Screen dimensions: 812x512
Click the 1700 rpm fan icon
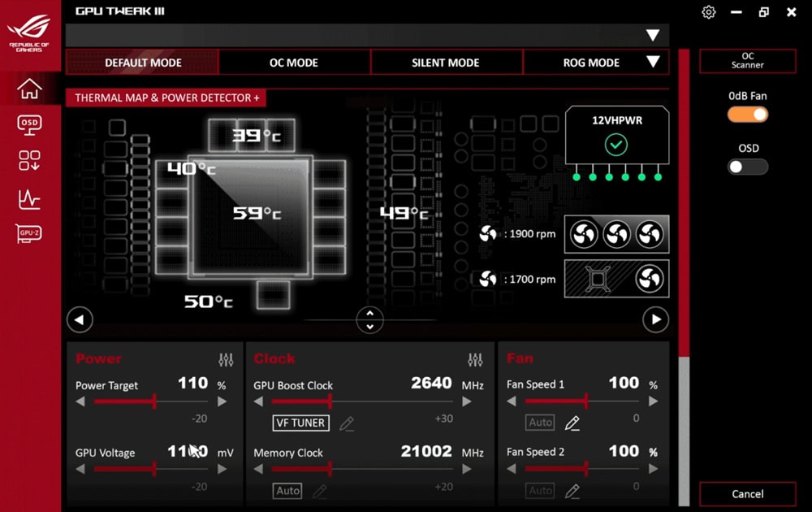pyautogui.click(x=487, y=279)
